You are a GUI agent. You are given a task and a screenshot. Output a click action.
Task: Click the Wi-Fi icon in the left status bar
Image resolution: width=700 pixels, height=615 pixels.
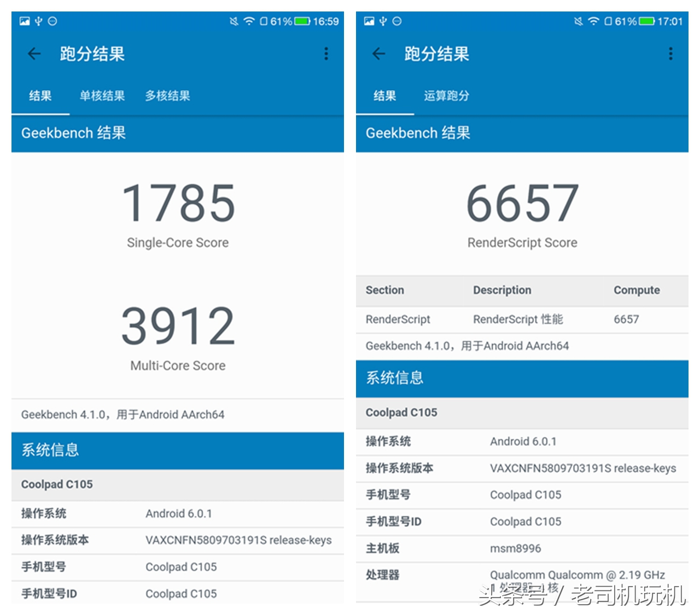point(248,21)
